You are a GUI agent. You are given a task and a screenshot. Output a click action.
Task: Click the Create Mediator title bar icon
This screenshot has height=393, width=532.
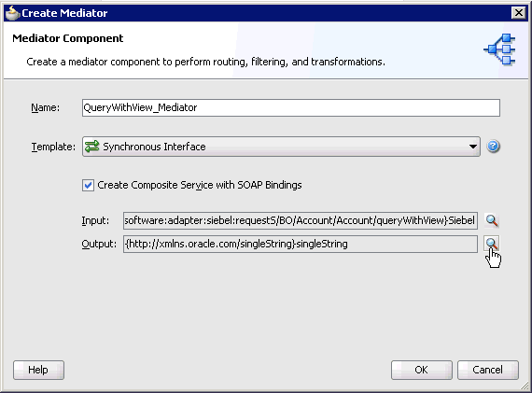click(x=13, y=13)
